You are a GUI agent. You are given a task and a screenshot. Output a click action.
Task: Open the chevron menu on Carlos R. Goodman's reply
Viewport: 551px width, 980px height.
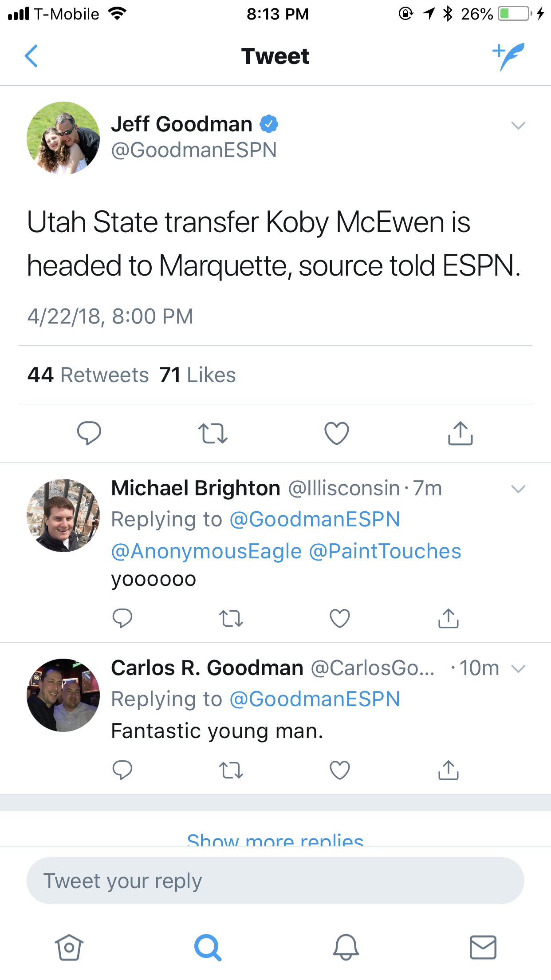pos(518,668)
